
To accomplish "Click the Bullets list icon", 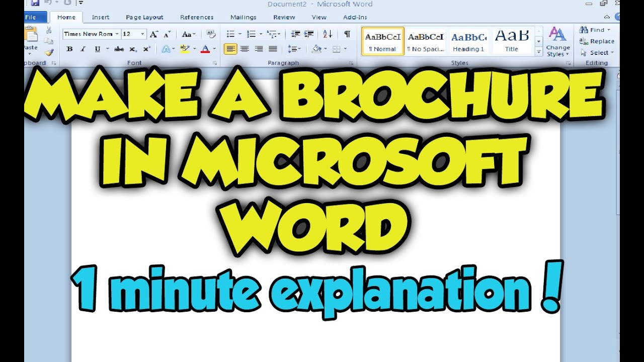I will [x=230, y=34].
